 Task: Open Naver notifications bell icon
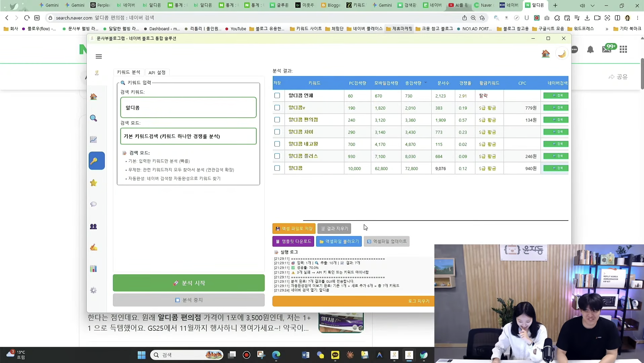coord(590,50)
